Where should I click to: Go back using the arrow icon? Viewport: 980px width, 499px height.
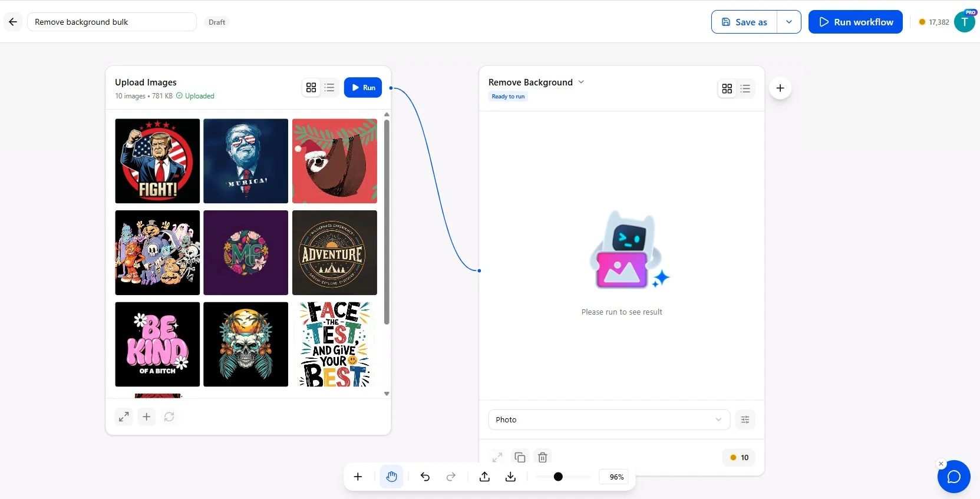pos(13,22)
